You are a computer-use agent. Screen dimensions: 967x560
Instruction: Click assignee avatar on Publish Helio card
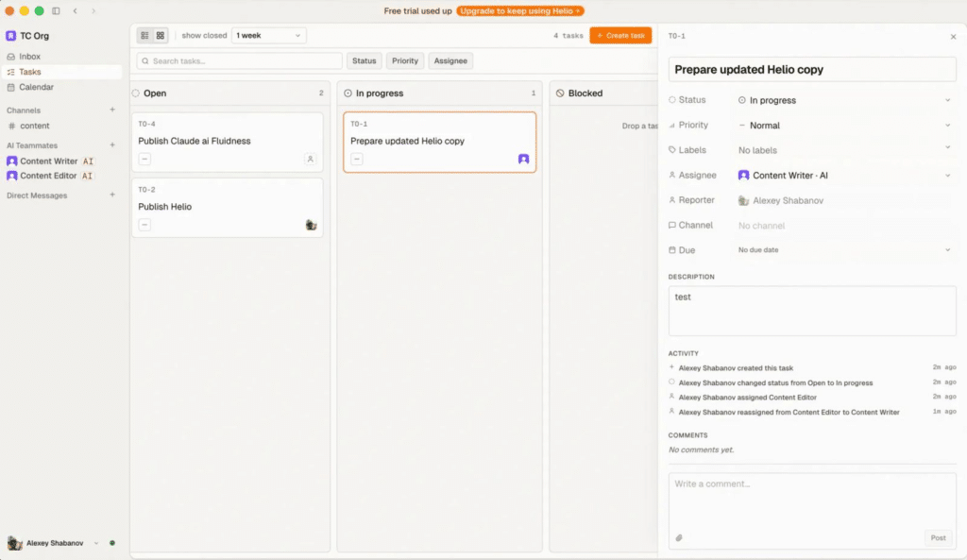coord(311,225)
